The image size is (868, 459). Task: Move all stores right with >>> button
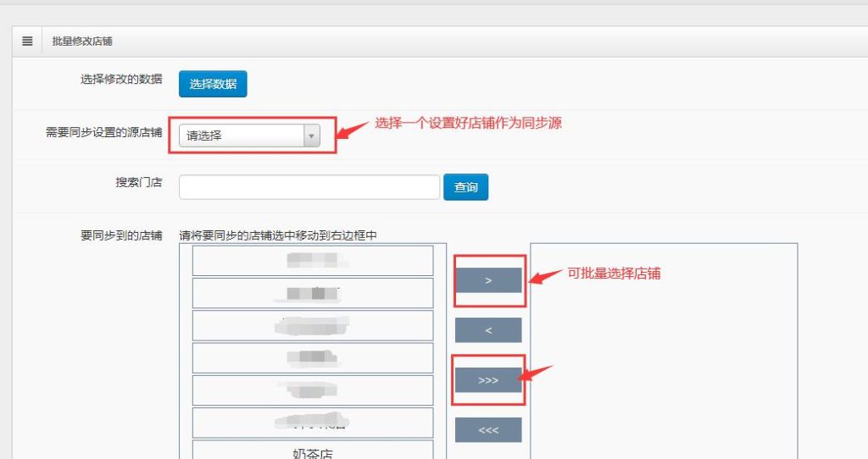pyautogui.click(x=488, y=381)
